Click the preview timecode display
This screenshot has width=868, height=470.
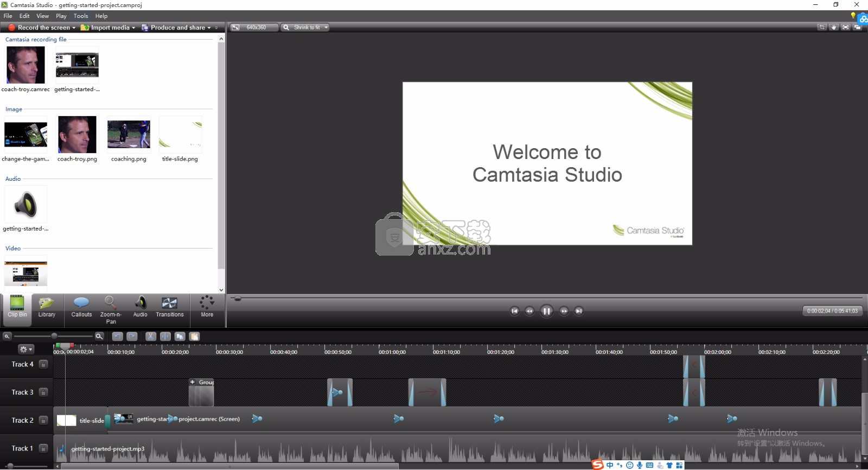pyautogui.click(x=832, y=311)
